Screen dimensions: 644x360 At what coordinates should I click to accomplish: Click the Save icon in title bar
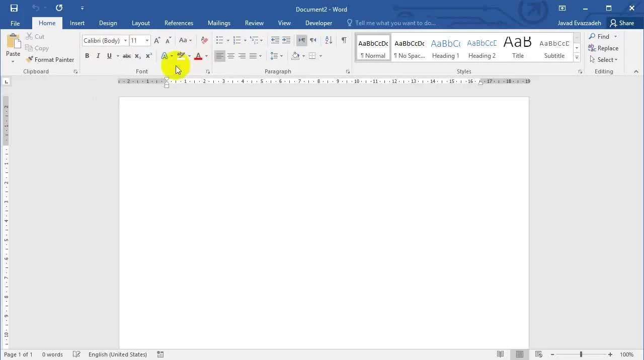pos(14,8)
